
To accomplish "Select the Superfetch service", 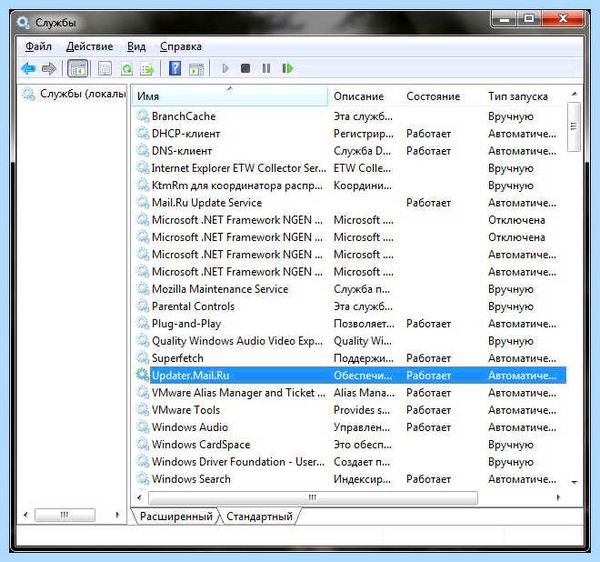I will coord(351,358).
